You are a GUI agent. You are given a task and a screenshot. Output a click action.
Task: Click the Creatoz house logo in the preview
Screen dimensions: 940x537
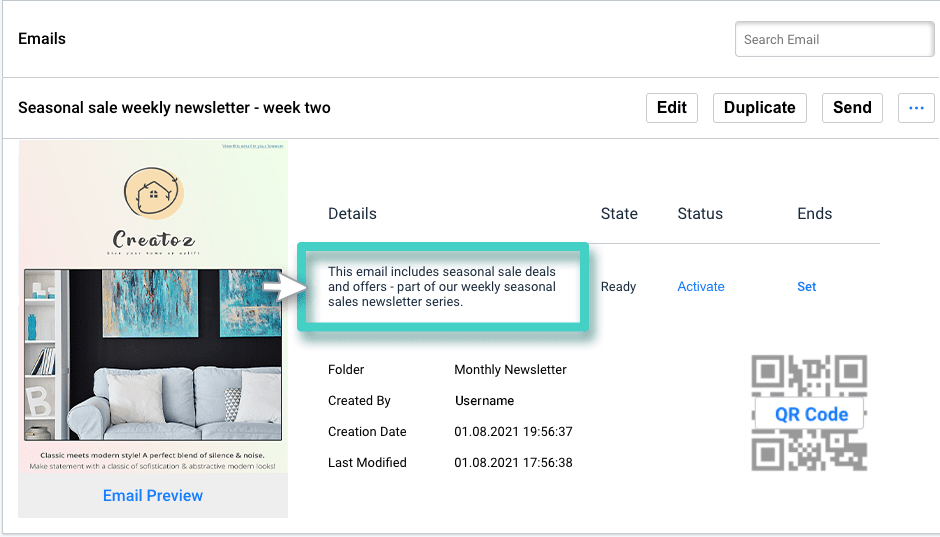(x=154, y=193)
